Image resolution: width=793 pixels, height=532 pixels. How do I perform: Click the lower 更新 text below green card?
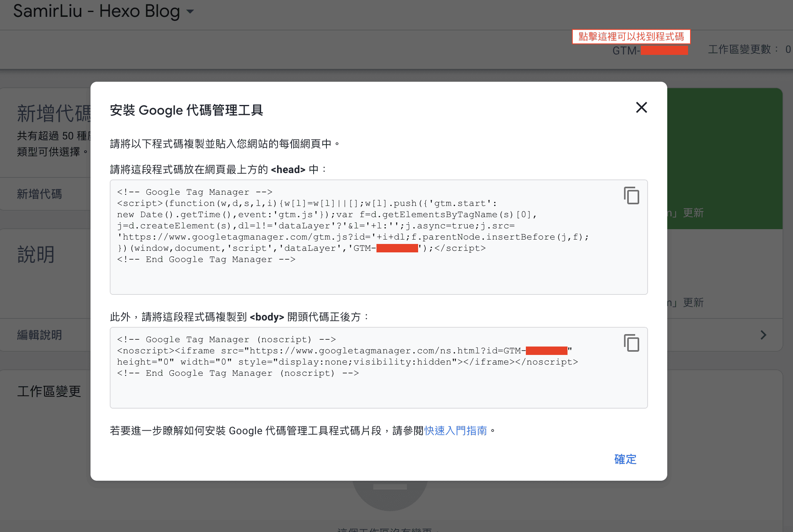(x=693, y=302)
